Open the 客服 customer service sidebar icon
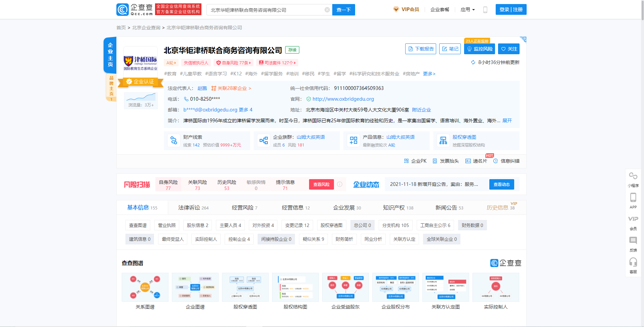This screenshot has height=327, width=644. point(633,266)
